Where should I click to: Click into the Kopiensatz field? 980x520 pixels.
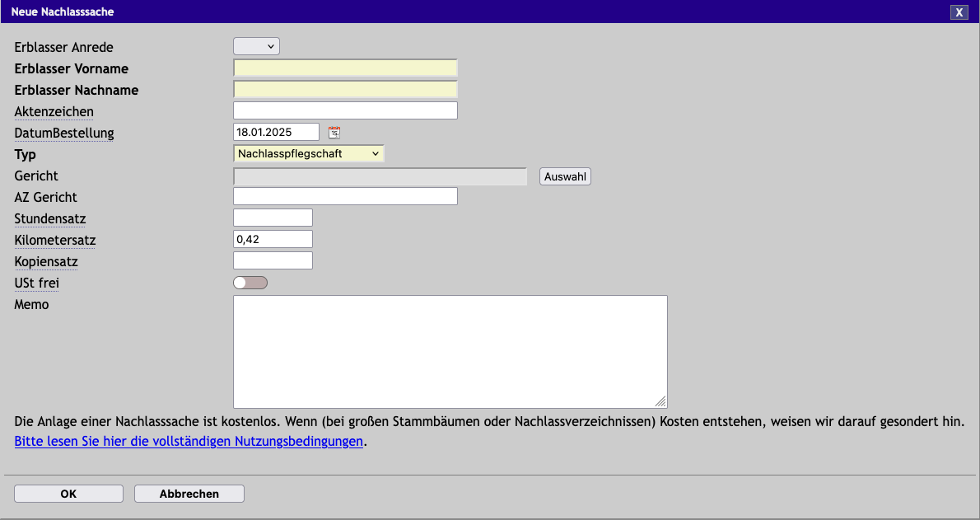pos(272,260)
